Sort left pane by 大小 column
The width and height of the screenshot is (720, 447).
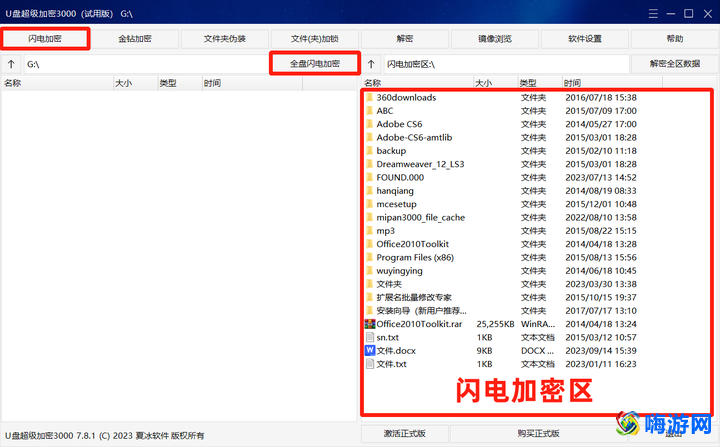135,83
